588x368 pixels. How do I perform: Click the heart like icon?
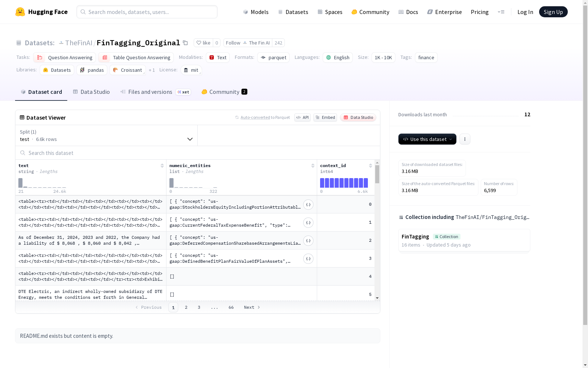pos(199,43)
